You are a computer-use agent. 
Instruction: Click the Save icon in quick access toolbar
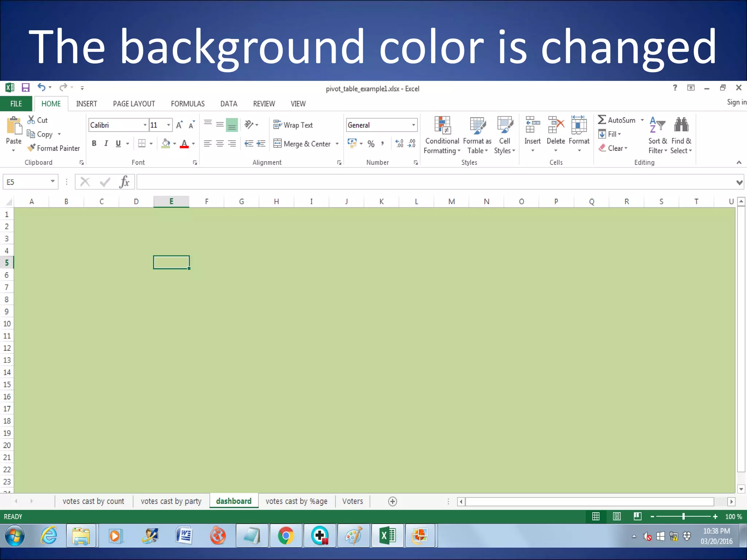[x=26, y=87]
